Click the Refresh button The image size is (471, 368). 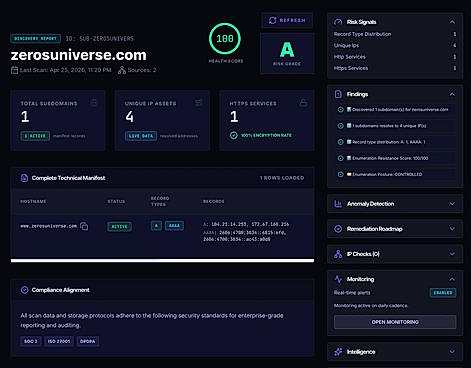pyautogui.click(x=287, y=20)
